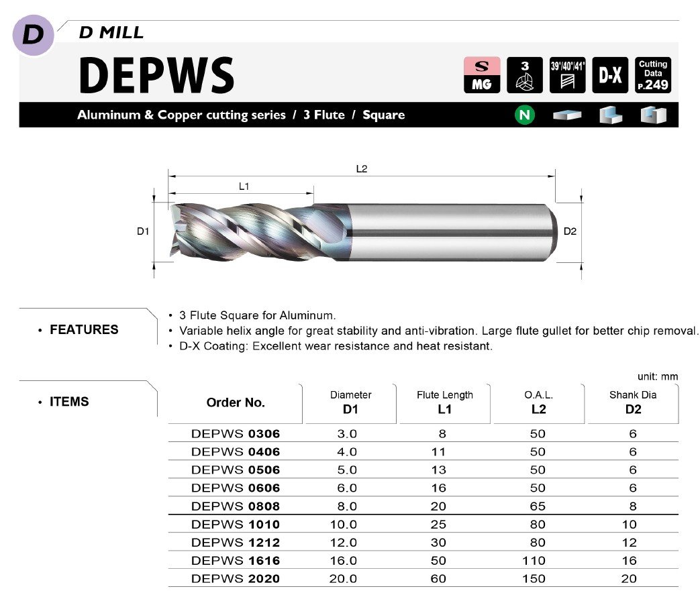
Task: Click the green N material icon
Action: point(525,115)
